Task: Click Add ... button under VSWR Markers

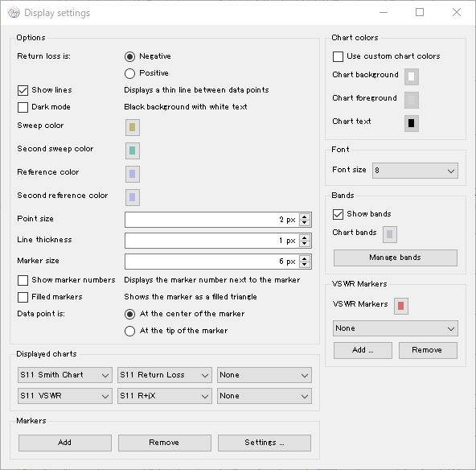Action: click(x=363, y=350)
